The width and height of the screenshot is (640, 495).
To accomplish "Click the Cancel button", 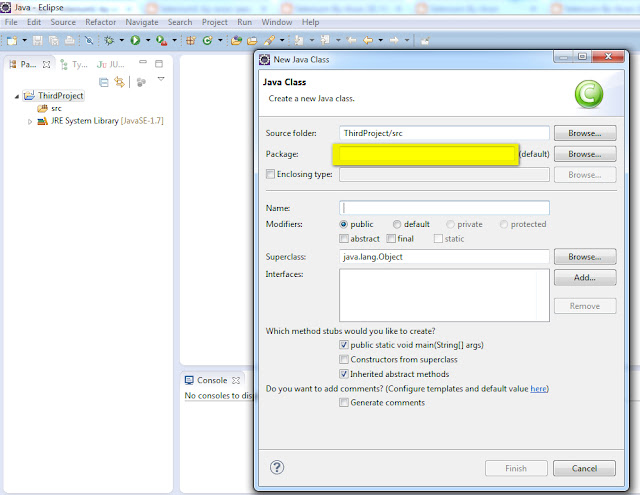I will pyautogui.click(x=584, y=468).
